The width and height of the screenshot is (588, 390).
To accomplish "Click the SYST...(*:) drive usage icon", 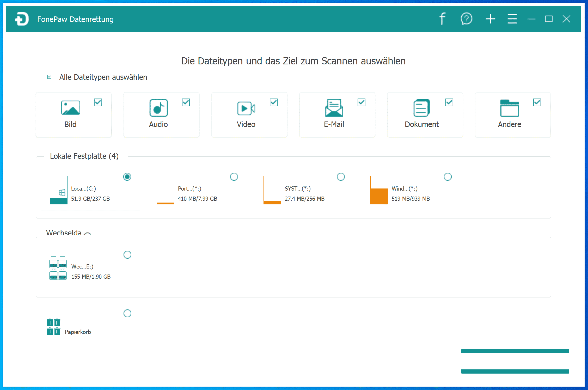I will (272, 190).
